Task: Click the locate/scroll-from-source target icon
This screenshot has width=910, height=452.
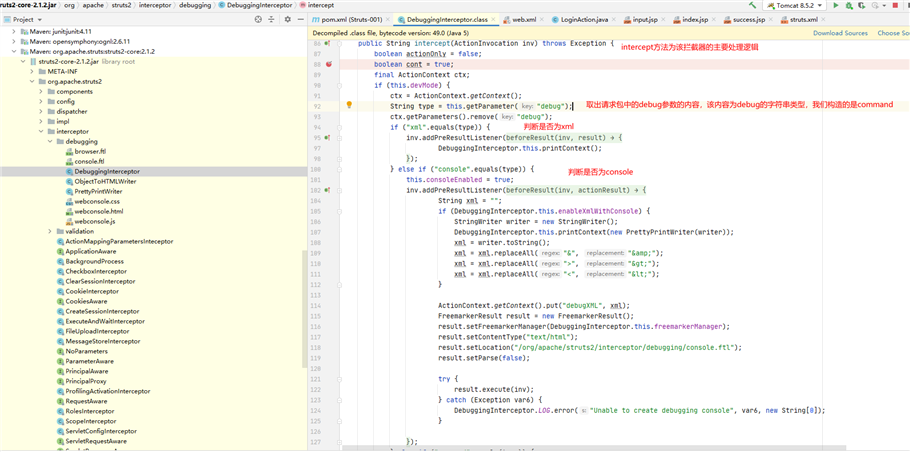Action: pyautogui.click(x=258, y=19)
